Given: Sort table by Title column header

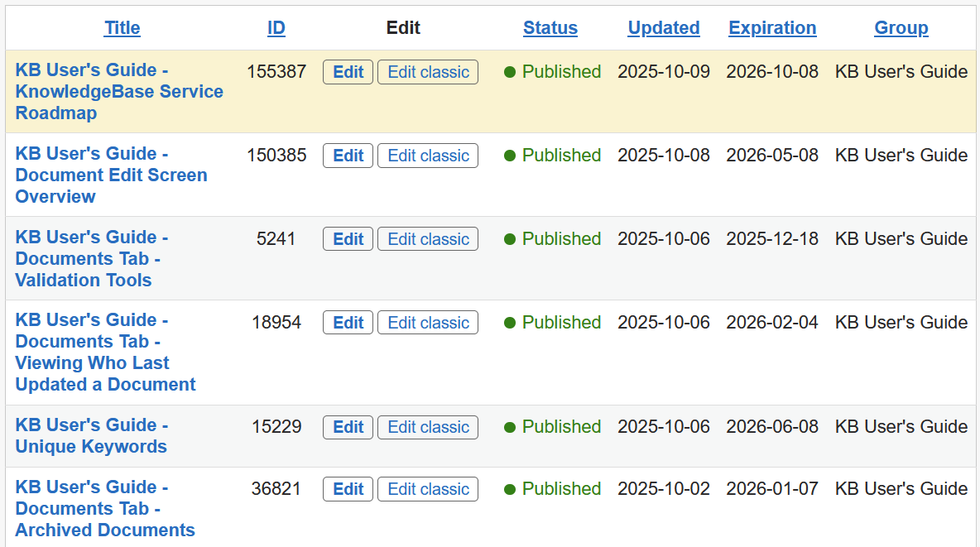Looking at the screenshot, I should point(122,28).
